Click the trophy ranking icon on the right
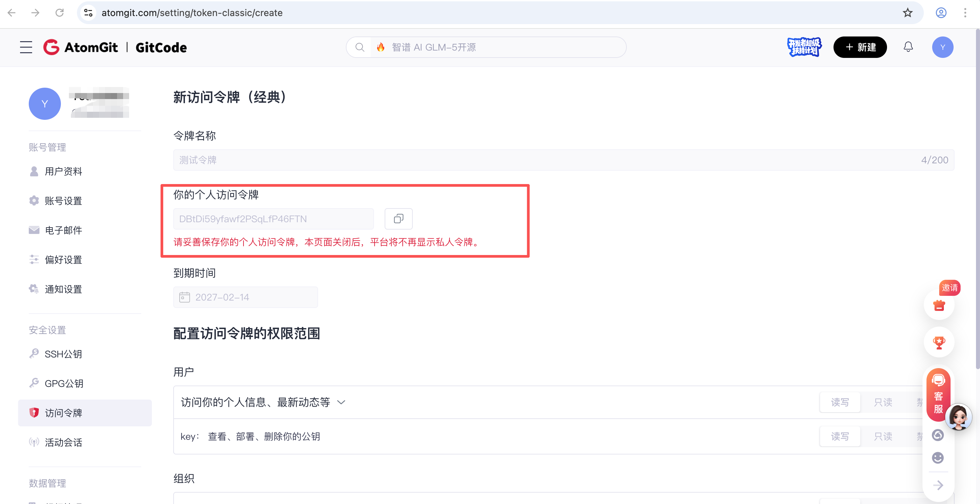The height and width of the screenshot is (504, 980). 939,342
